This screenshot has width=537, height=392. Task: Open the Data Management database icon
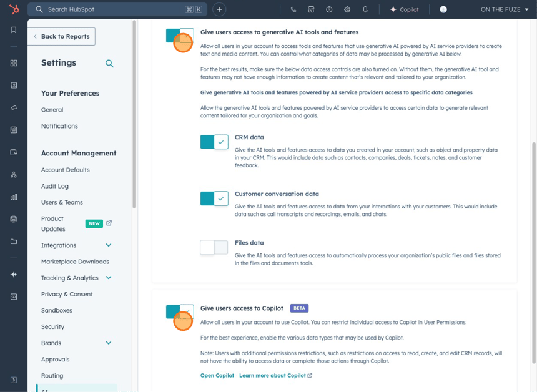tap(14, 219)
